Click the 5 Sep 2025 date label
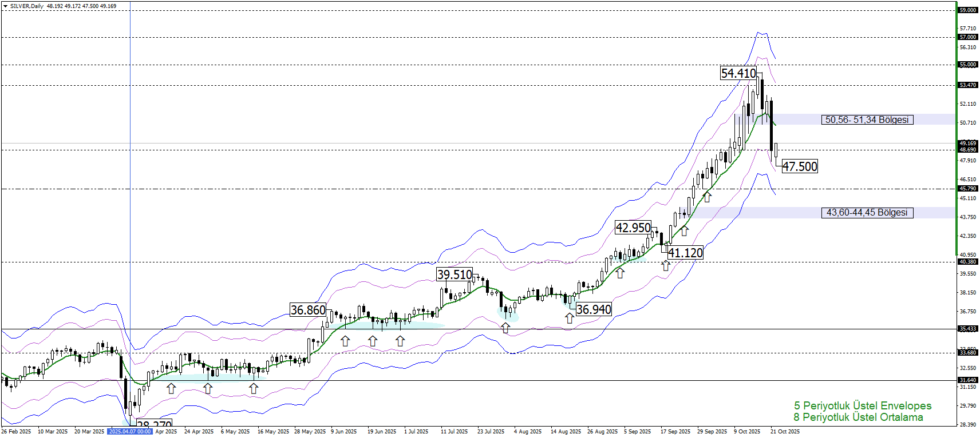The image size is (980, 438). click(x=637, y=432)
